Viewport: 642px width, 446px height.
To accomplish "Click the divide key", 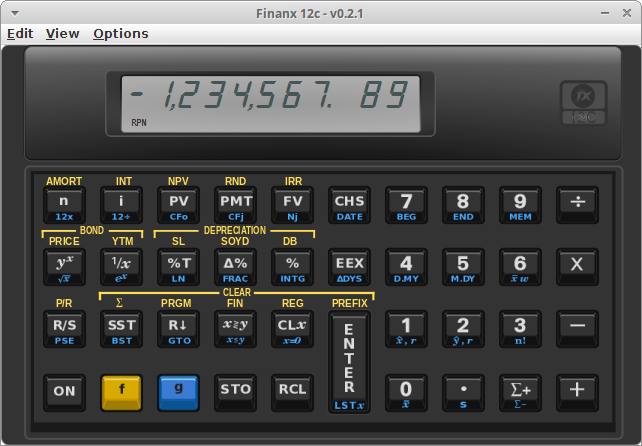I will coord(577,205).
